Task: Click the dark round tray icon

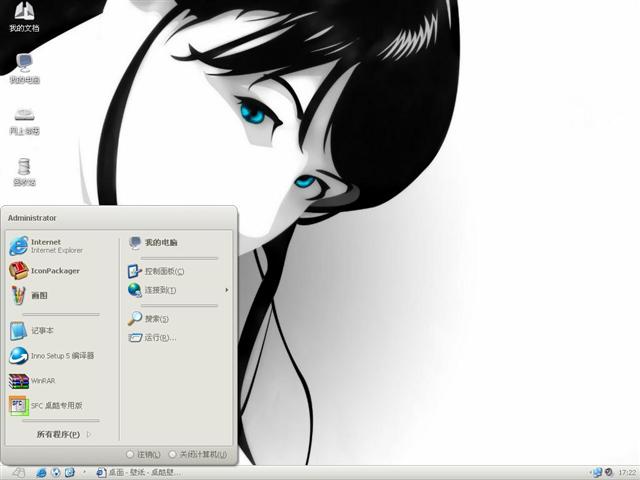Action: 609,473
